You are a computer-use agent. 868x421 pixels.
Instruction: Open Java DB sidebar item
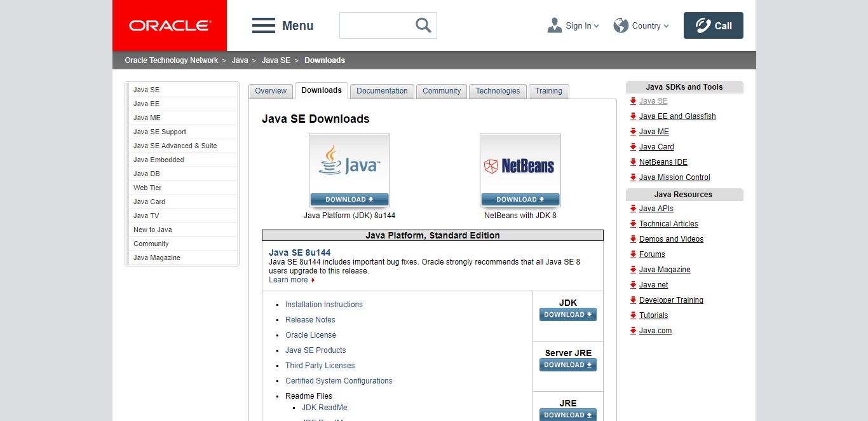tap(182, 174)
